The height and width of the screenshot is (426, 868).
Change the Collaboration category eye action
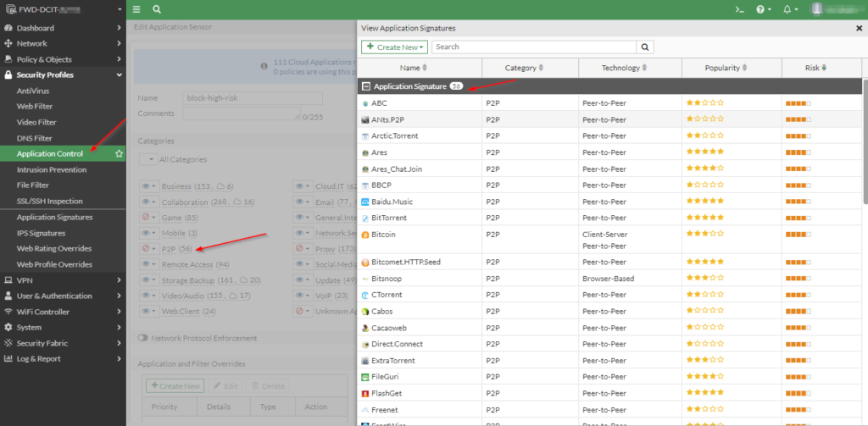tap(149, 202)
